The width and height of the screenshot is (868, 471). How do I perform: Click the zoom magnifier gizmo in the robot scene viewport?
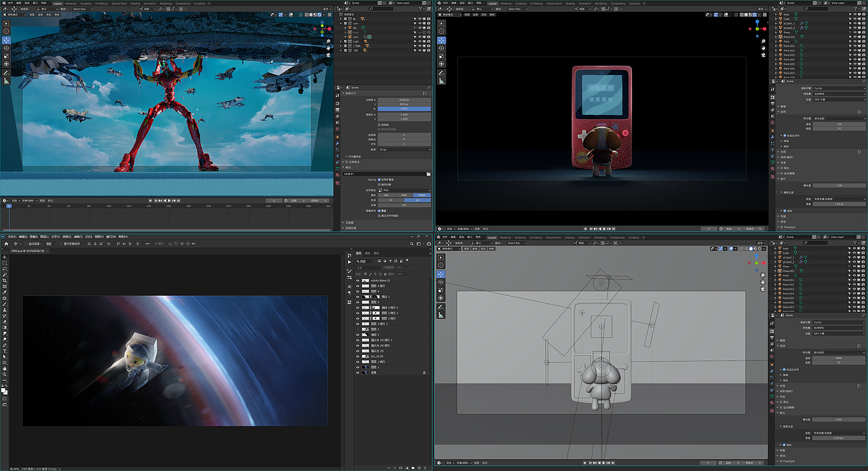(328, 41)
